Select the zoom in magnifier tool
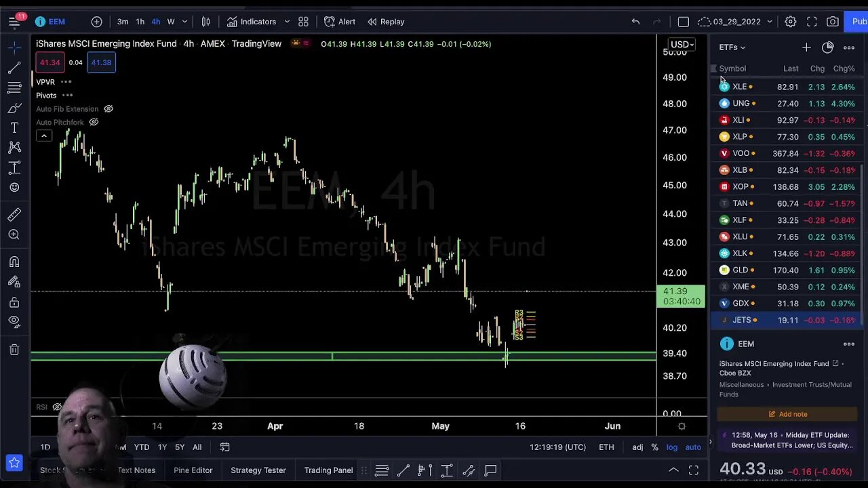 click(x=14, y=235)
